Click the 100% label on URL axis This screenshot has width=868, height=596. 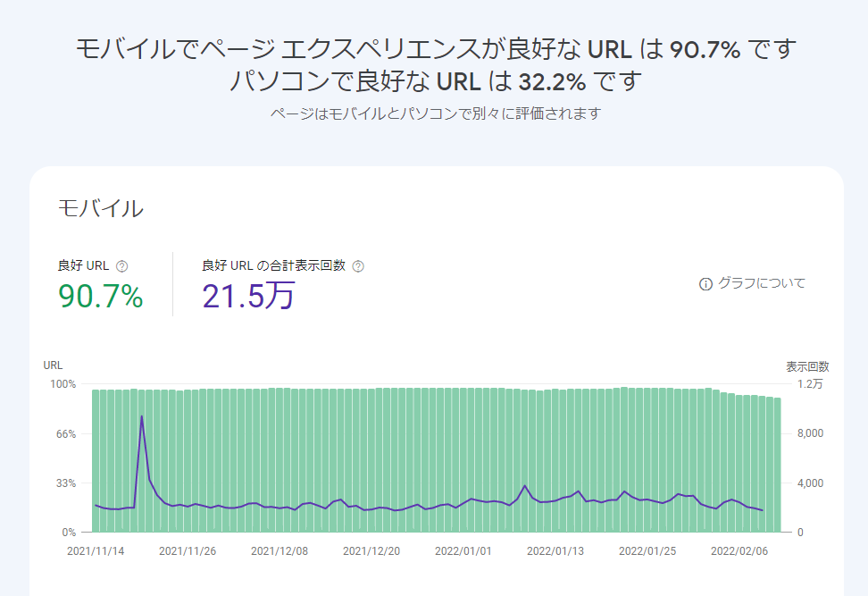tap(62, 384)
